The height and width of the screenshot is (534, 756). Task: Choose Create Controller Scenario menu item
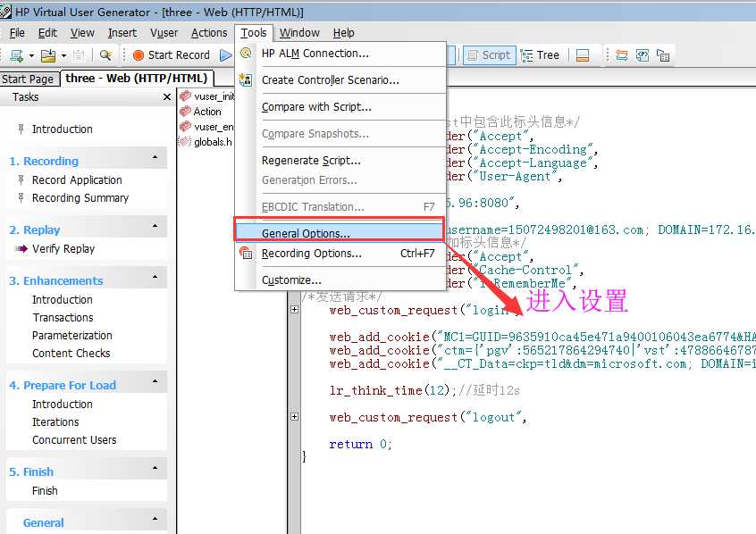coord(340,80)
